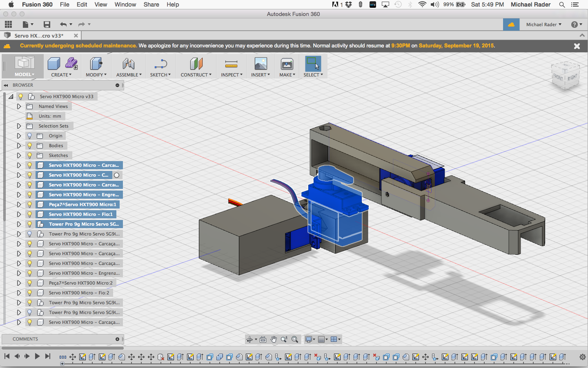
Task: Open Grid and Snaps settings icon
Action: point(322,339)
